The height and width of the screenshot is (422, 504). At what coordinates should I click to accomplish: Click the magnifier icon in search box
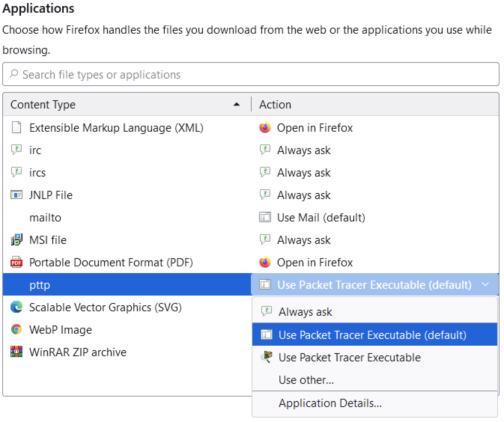pos(14,74)
